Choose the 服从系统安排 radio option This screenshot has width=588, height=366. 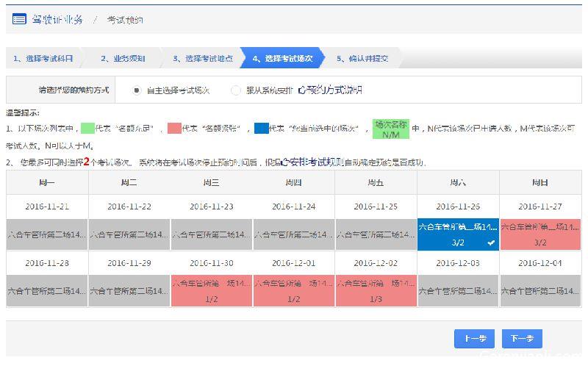[x=235, y=90]
